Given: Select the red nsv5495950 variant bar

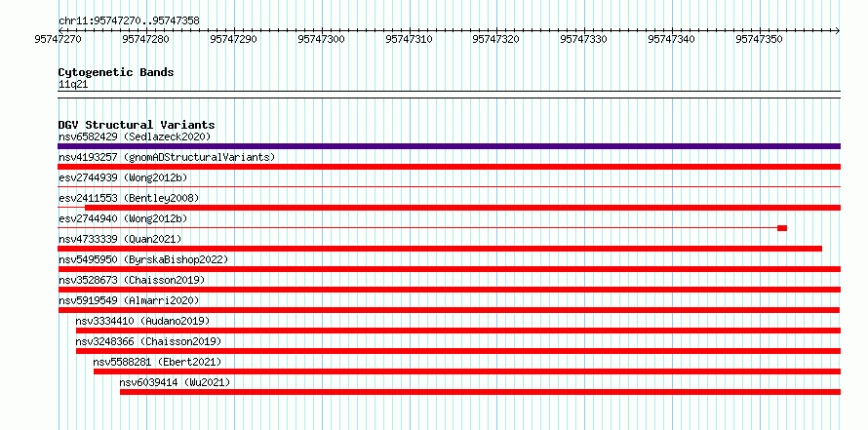Looking at the screenshot, I should pos(449,269).
